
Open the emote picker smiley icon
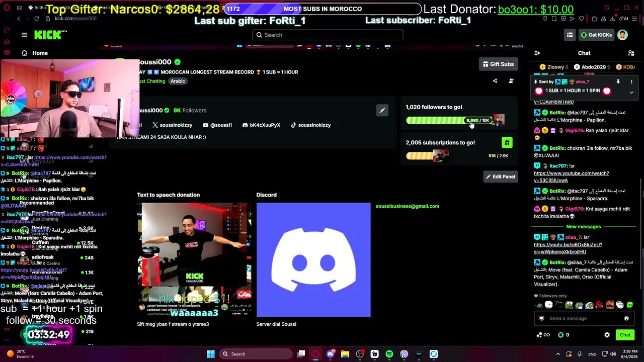[x=626, y=318]
